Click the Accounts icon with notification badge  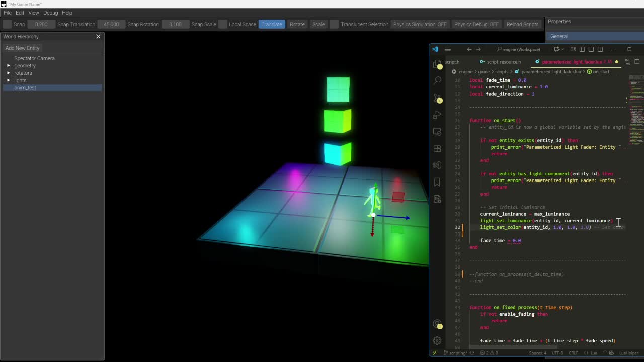coord(437,324)
